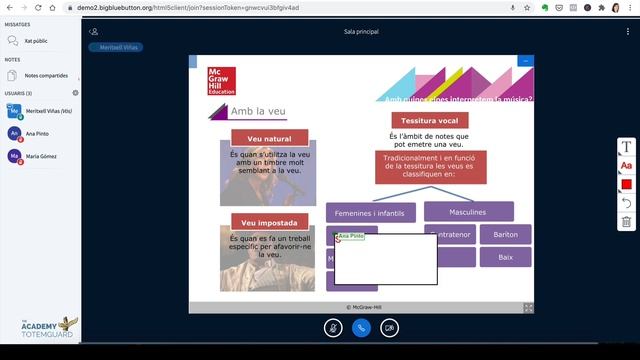Leave audio with phone button
This screenshot has height=360, width=640.
tap(361, 328)
